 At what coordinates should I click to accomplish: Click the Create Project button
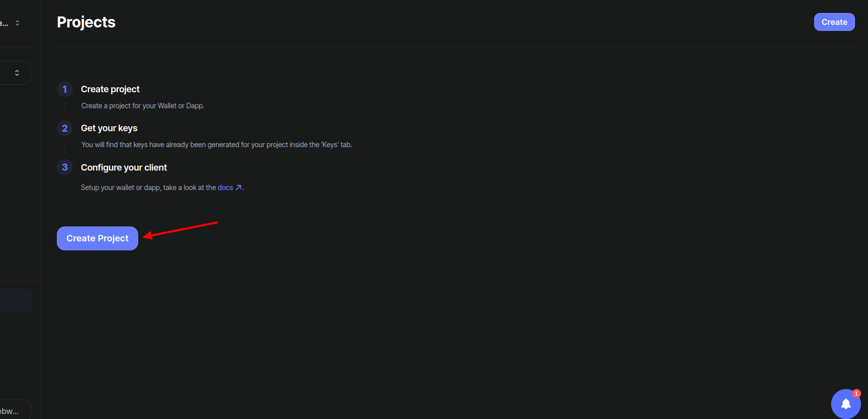pos(97,238)
